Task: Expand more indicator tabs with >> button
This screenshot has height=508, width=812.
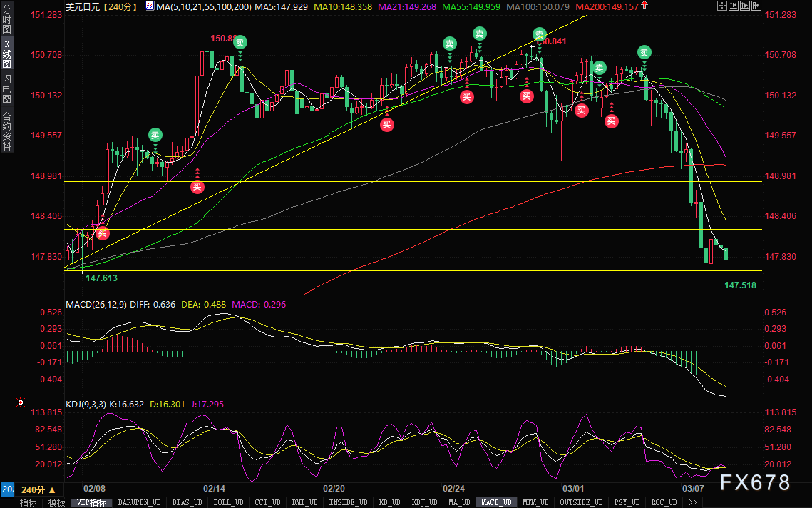Action: (693, 502)
